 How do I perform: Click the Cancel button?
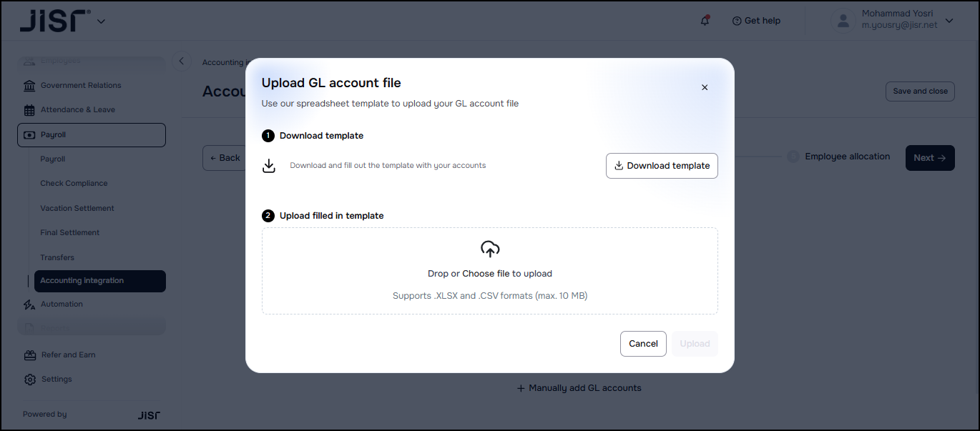pyautogui.click(x=643, y=344)
